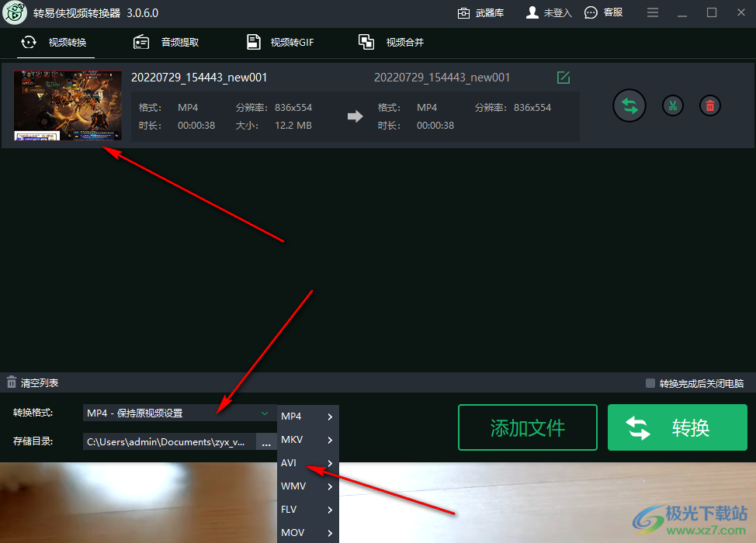Enable 转换完成后关闭电脑 checkbox

point(650,383)
